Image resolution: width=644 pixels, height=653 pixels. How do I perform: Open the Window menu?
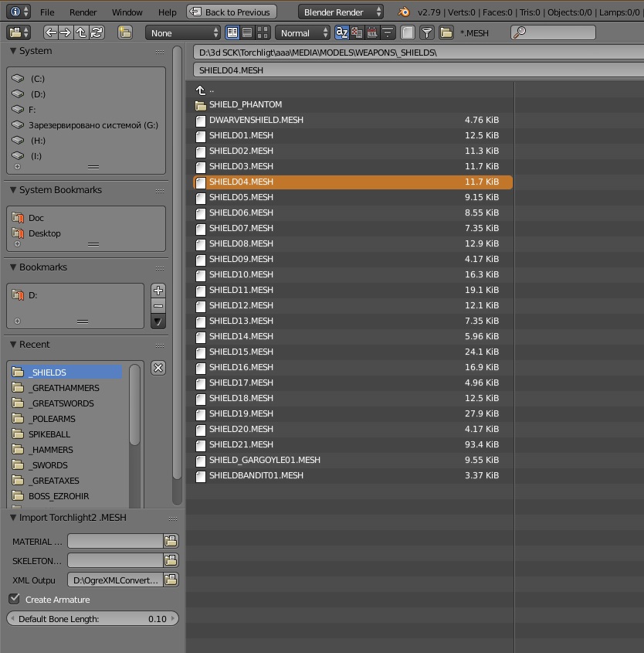(x=127, y=12)
